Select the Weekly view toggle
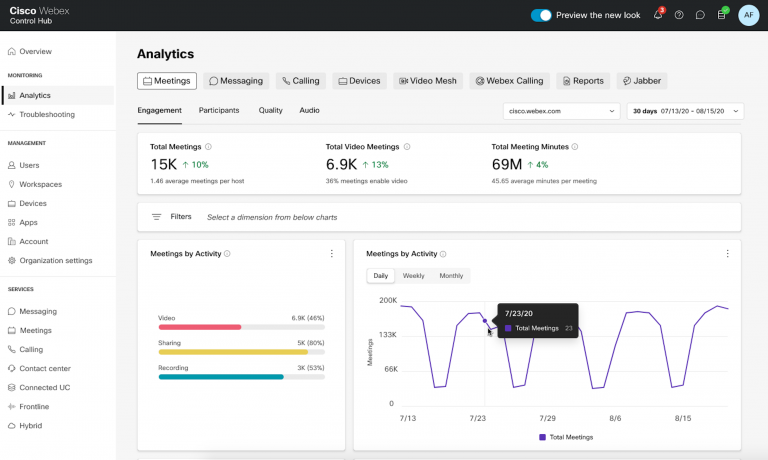 pyautogui.click(x=413, y=276)
